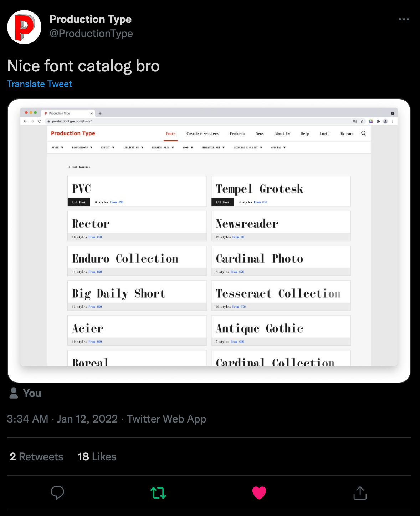420x516 pixels.
Task: Expand the Mood filter dropdown
Action: (x=188, y=147)
